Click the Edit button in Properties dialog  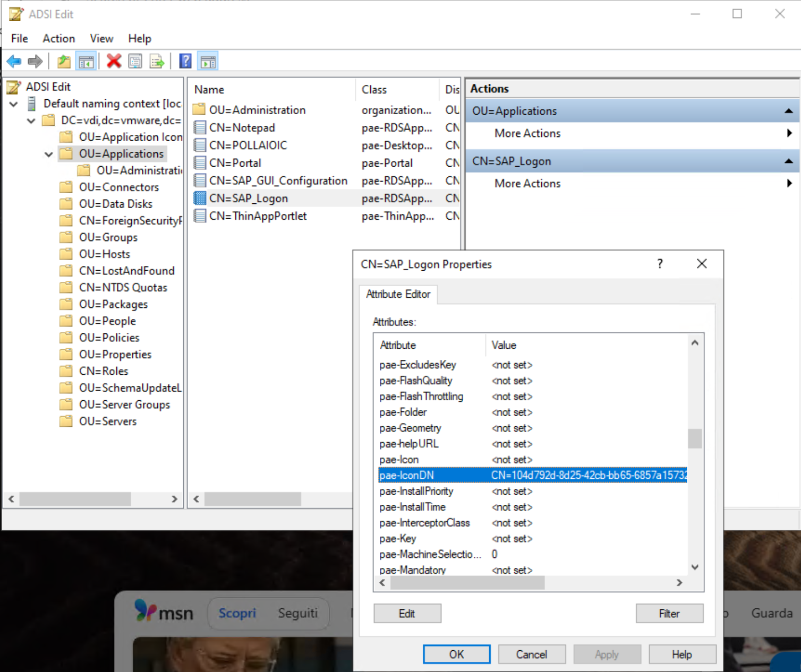point(407,614)
